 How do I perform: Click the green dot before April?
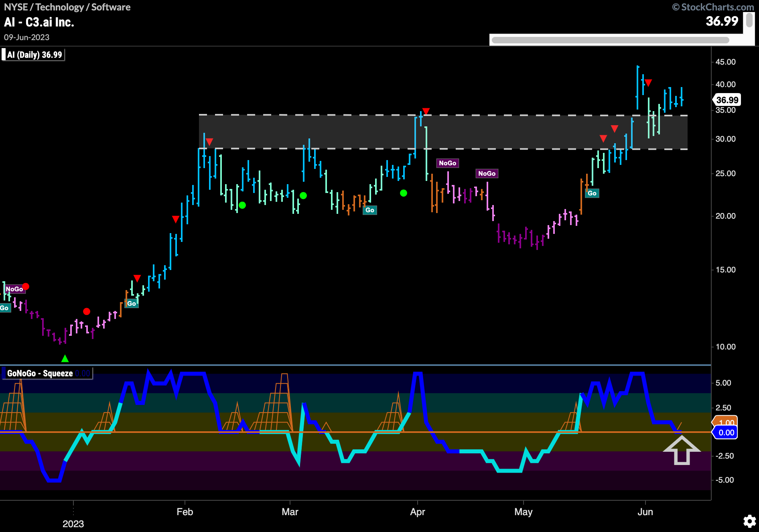(x=404, y=193)
